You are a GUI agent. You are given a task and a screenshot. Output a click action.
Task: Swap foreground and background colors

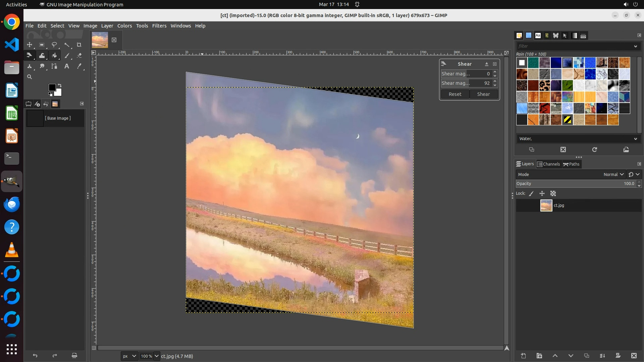(x=60, y=85)
